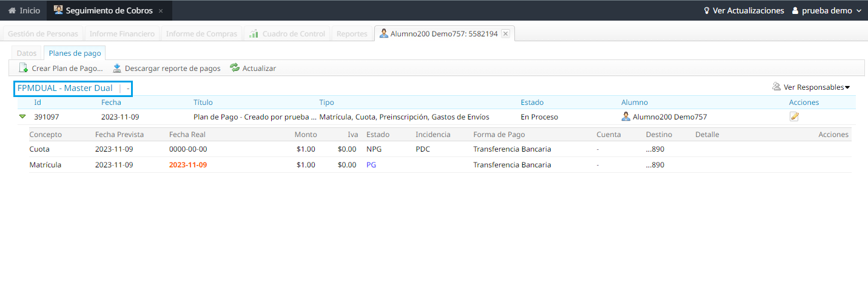Open the Ver Responsables dropdown
This screenshot has height=282, width=868.
pyautogui.click(x=811, y=87)
